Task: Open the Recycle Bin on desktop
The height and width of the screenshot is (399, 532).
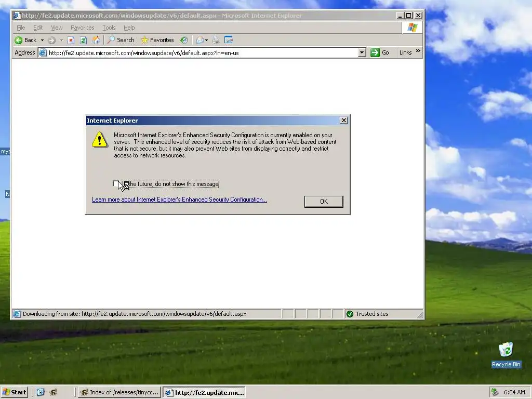Action: click(506, 354)
